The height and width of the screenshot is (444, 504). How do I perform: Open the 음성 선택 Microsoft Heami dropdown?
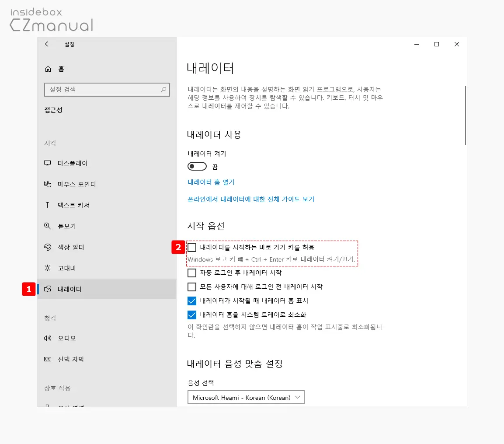(246, 397)
